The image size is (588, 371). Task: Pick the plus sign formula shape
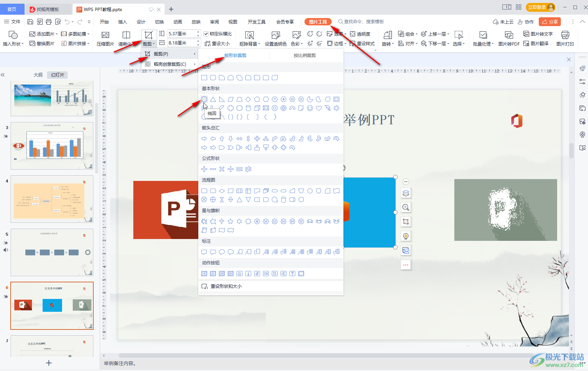(x=204, y=169)
